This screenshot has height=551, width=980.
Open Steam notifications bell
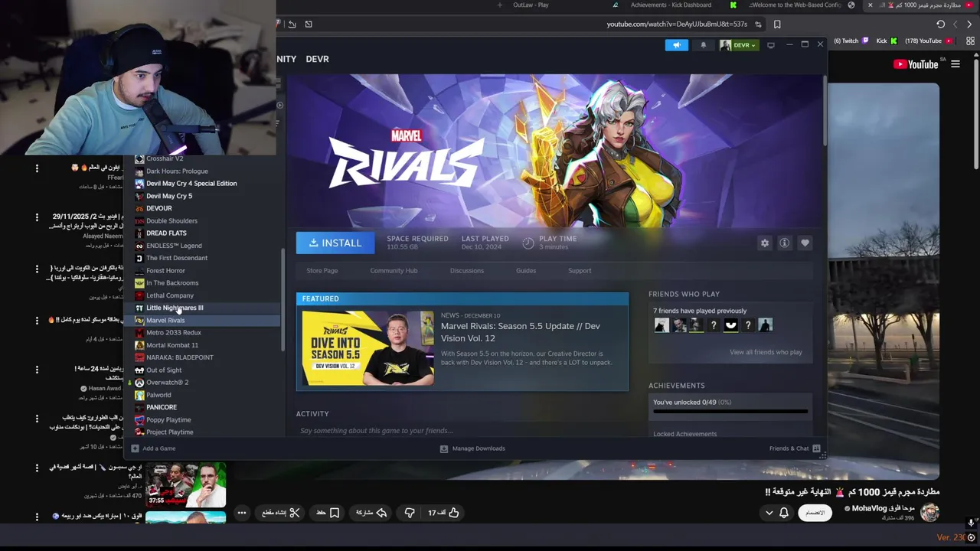(704, 45)
